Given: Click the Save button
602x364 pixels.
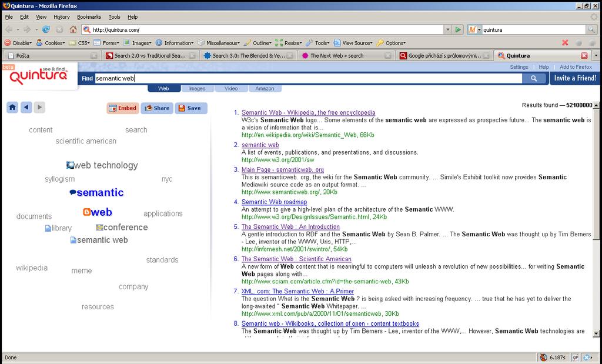Looking at the screenshot, I should pyautogui.click(x=191, y=108).
